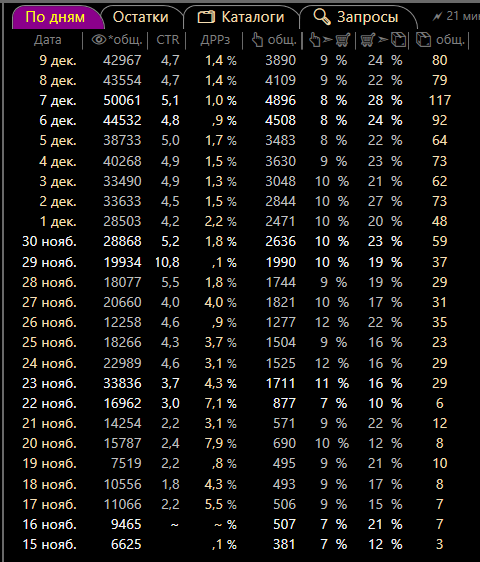Image resolution: width=480 pixels, height=562 pixels.
Task: Click the hand clicks общ. column icon
Action: [257, 40]
